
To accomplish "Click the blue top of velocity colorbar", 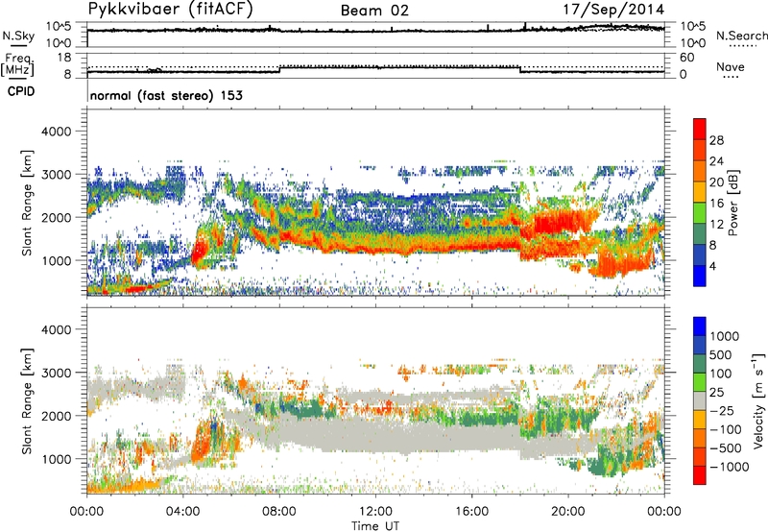I will click(700, 326).
